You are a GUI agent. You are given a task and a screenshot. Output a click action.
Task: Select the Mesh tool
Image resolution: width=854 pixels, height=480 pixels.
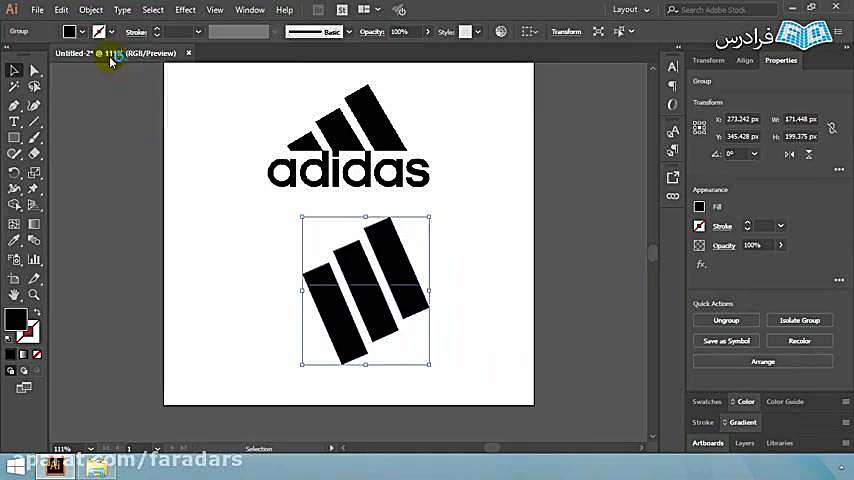click(x=14, y=224)
